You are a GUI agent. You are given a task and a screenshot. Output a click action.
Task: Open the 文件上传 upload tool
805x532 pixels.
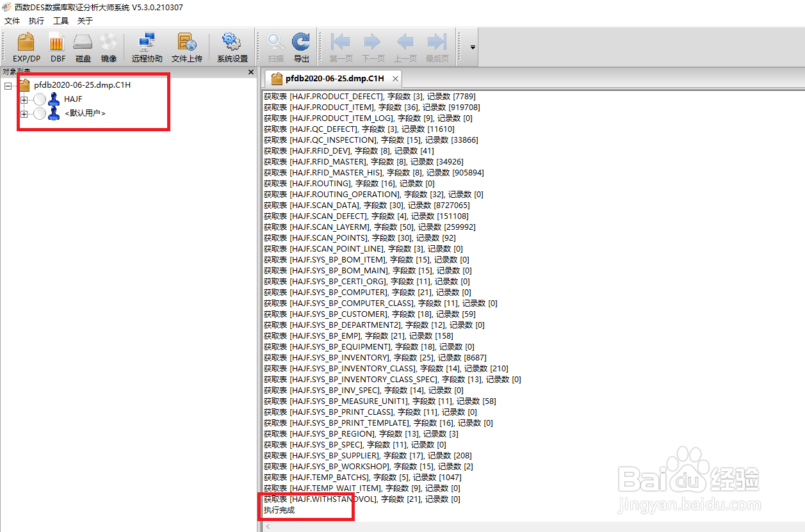click(186, 47)
